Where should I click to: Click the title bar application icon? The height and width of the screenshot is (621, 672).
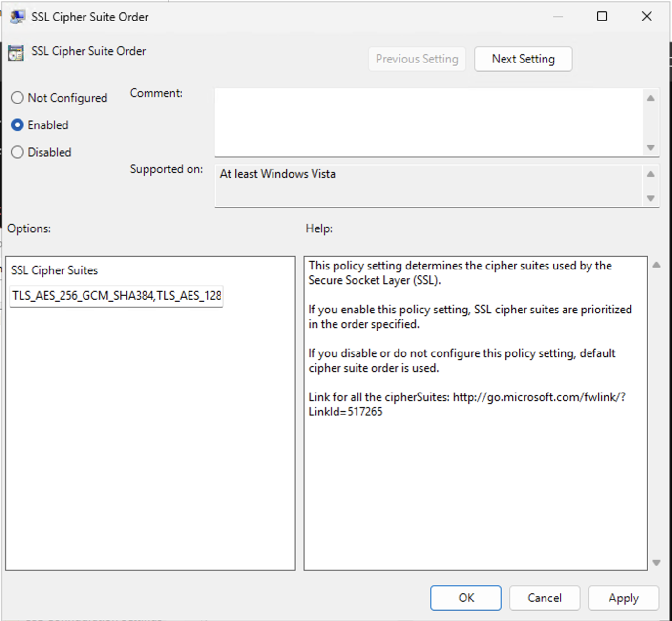17,17
